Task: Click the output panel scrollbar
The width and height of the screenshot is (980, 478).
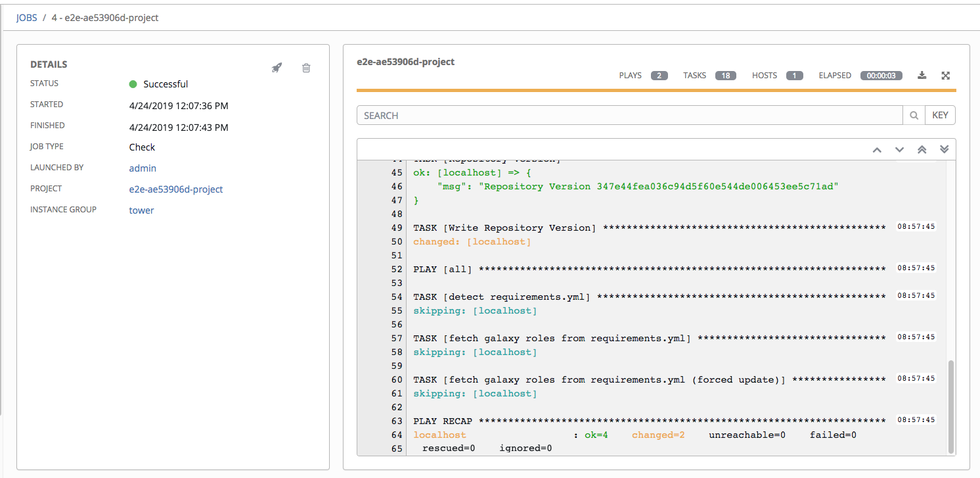Action: [950, 406]
